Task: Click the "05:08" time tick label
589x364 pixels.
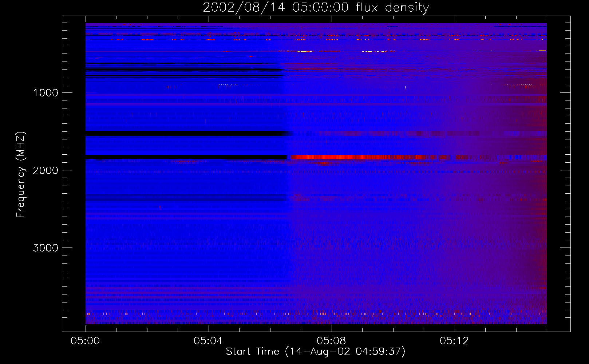Action: coord(331,341)
